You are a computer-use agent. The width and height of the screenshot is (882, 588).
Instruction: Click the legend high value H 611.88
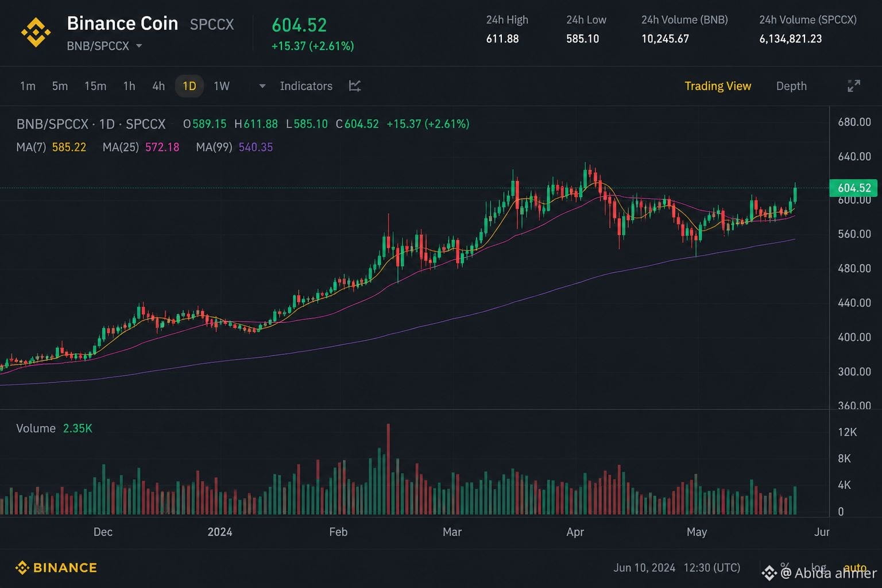point(256,124)
